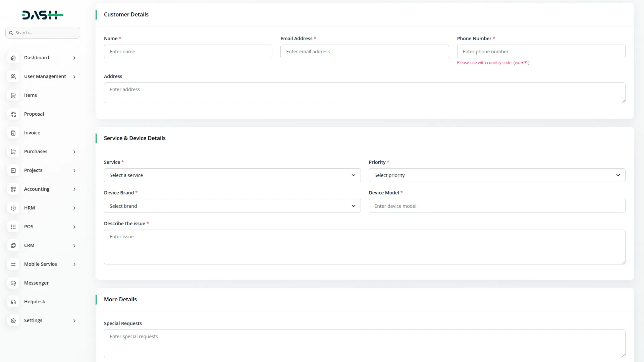Select the POS keypad icon

pos(13,227)
